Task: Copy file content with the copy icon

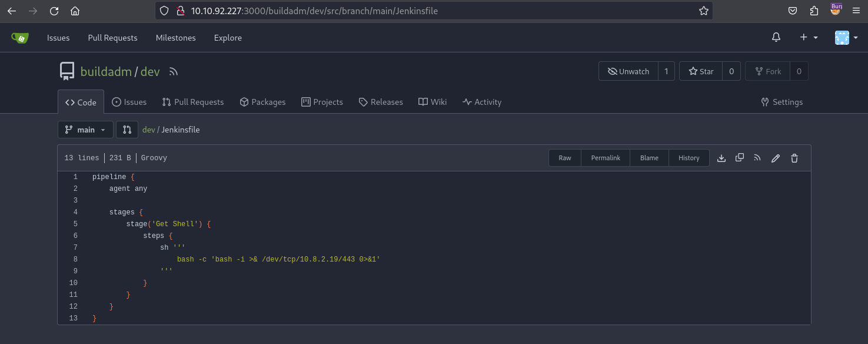Action: pos(740,158)
